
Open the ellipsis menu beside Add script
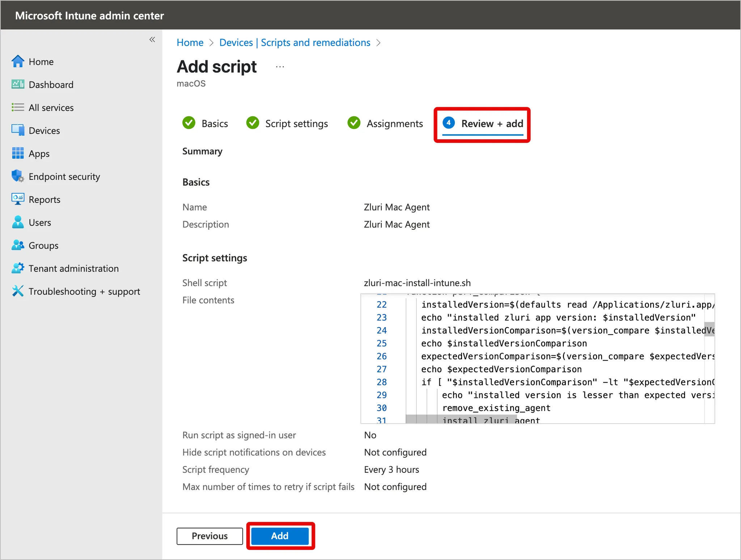point(280,67)
